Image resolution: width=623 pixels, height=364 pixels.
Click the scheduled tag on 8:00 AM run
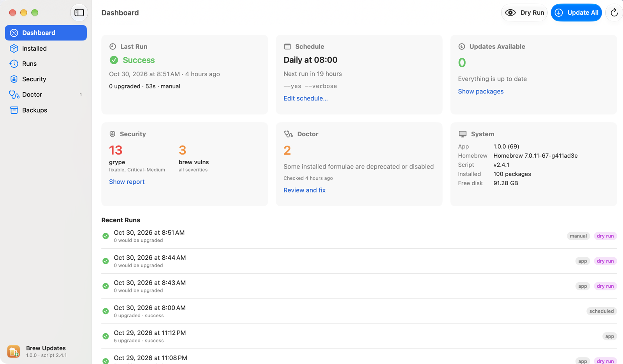coord(602,311)
